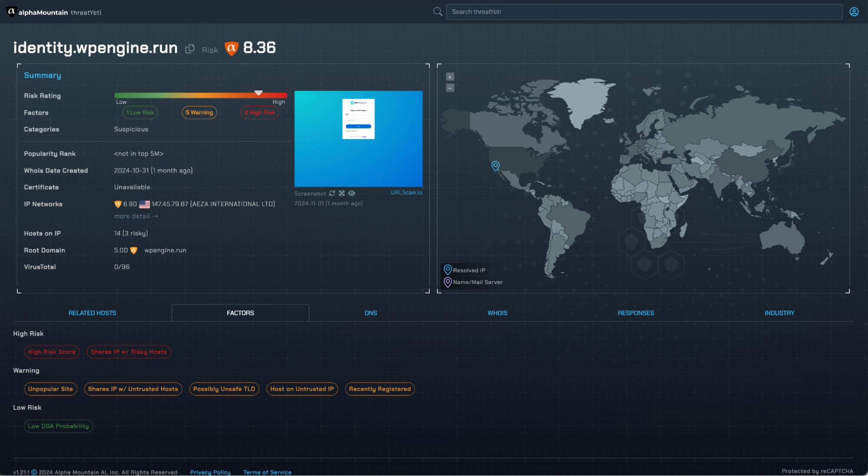
Task: Click Shares IP w/ Untrusted Hosts tag
Action: (x=133, y=389)
